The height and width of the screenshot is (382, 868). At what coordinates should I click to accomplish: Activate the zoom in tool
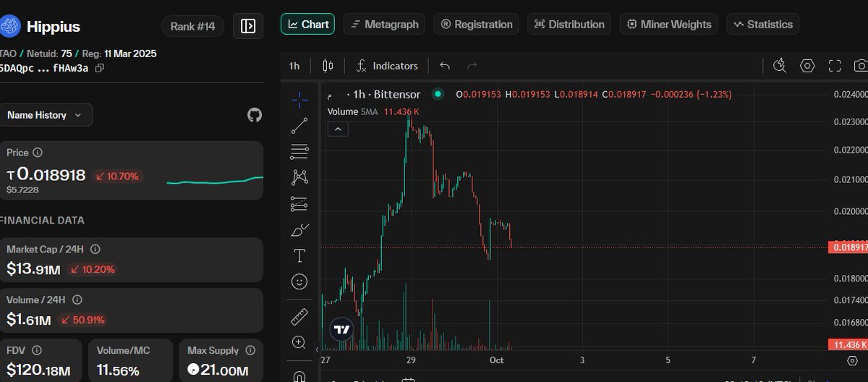(299, 342)
